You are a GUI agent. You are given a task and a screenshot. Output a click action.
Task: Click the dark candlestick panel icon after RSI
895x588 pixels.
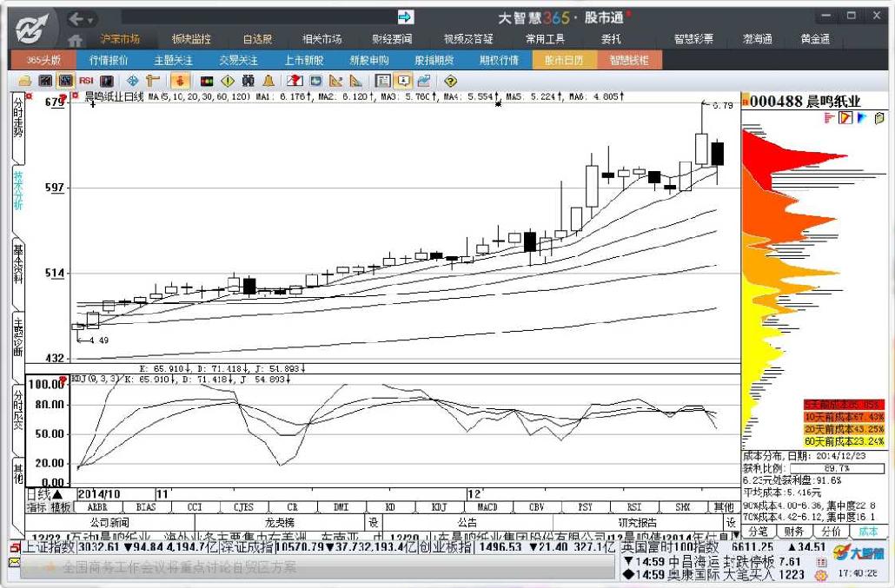point(107,81)
